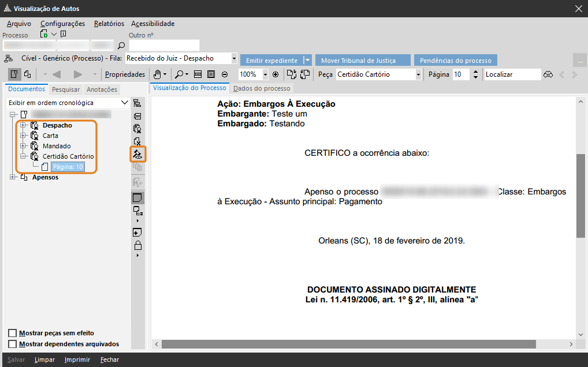Click the padlock icon in vertical toolbar

137,245
